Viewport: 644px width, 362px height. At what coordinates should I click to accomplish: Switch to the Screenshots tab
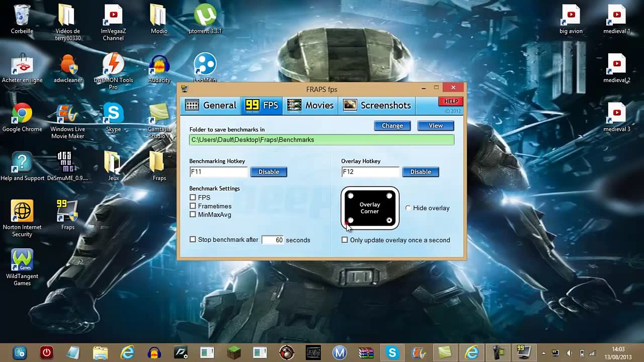tap(377, 105)
